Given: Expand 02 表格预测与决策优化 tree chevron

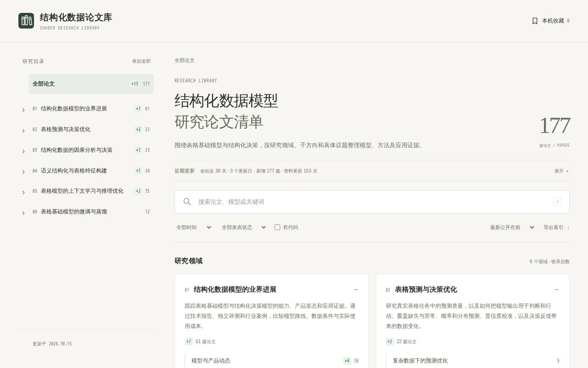Looking at the screenshot, I should (x=23, y=130).
